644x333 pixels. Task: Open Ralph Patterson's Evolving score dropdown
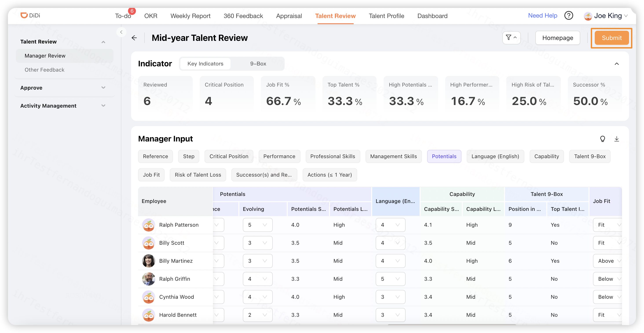(x=258, y=225)
